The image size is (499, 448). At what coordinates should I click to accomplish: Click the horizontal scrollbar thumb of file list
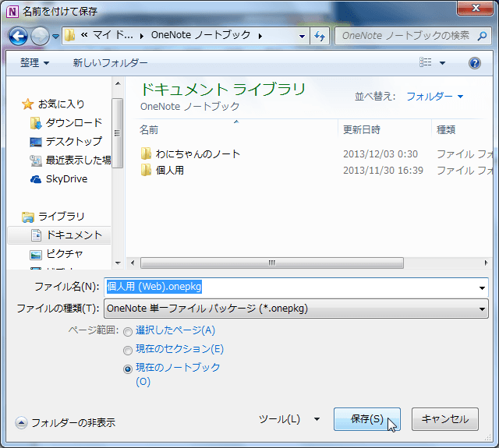pos(272,263)
